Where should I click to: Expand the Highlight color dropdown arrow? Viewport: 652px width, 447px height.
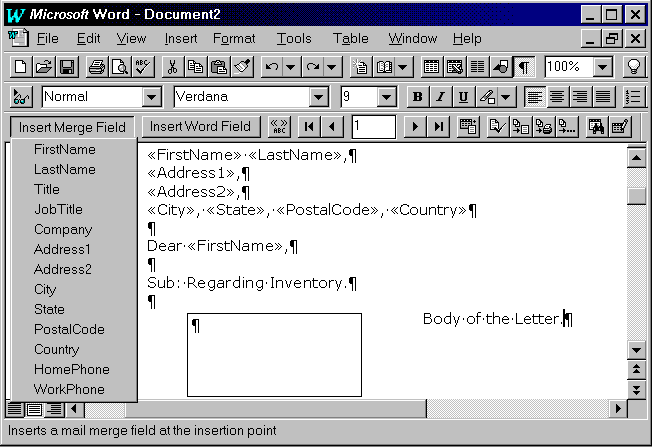pos(506,96)
